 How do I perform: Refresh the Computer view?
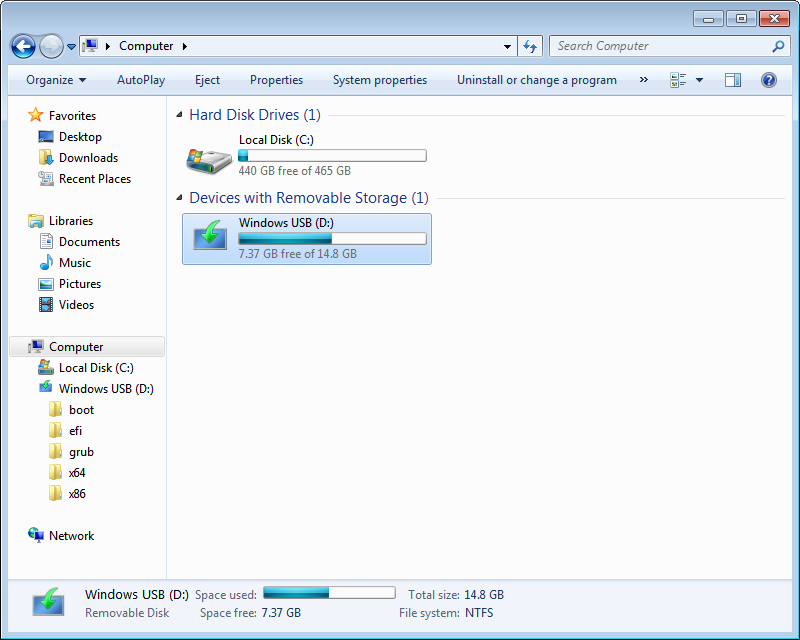[x=530, y=46]
